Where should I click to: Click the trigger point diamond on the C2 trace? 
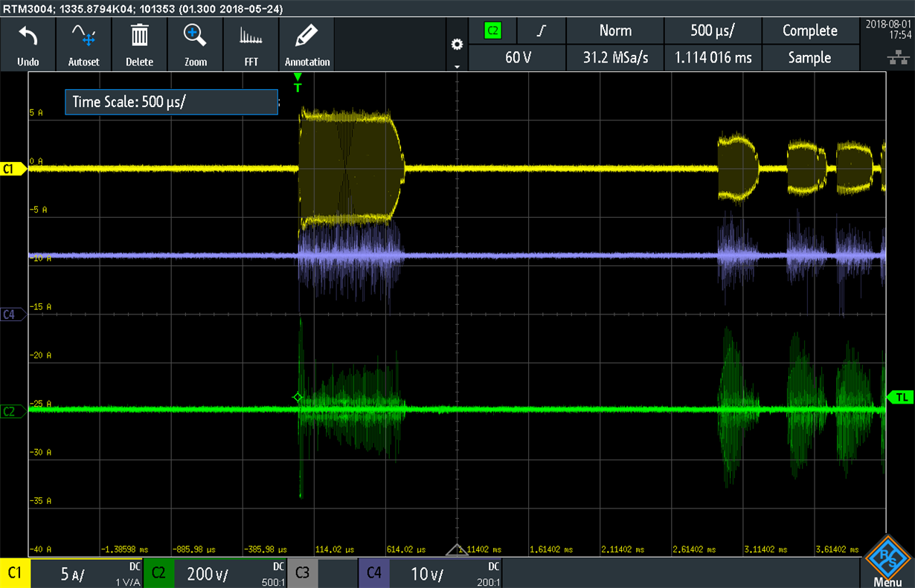(298, 398)
